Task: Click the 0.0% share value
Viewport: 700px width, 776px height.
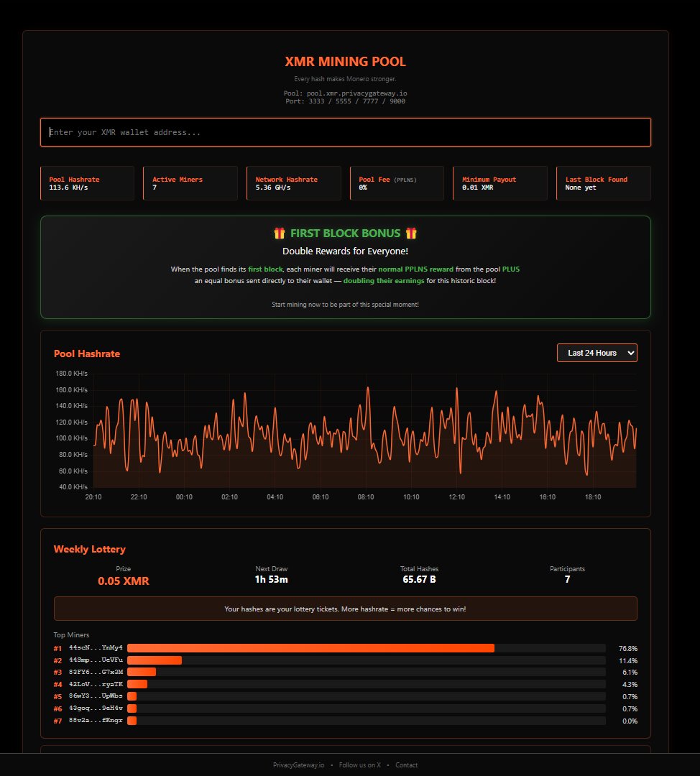Action: pos(630,721)
